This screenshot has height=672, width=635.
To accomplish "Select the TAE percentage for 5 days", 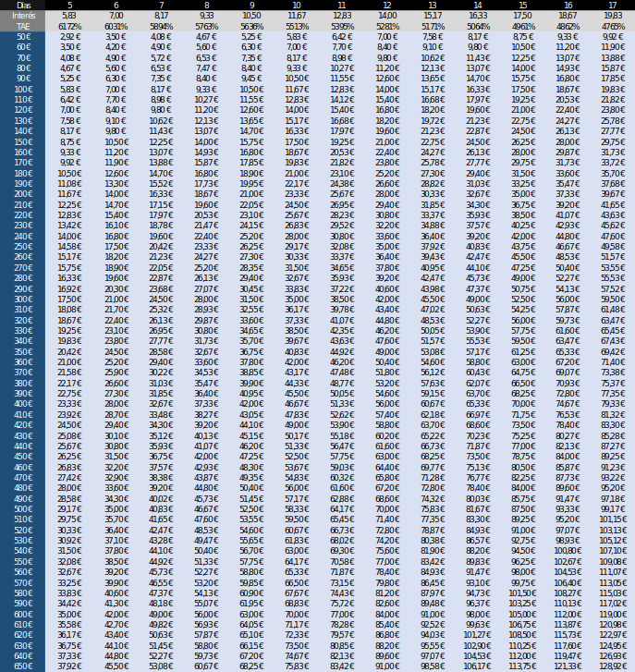I will click(x=69, y=26).
